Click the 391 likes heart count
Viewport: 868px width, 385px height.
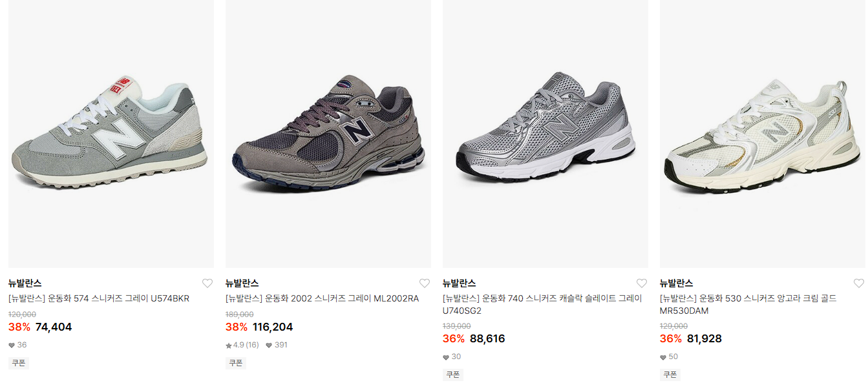coord(277,345)
